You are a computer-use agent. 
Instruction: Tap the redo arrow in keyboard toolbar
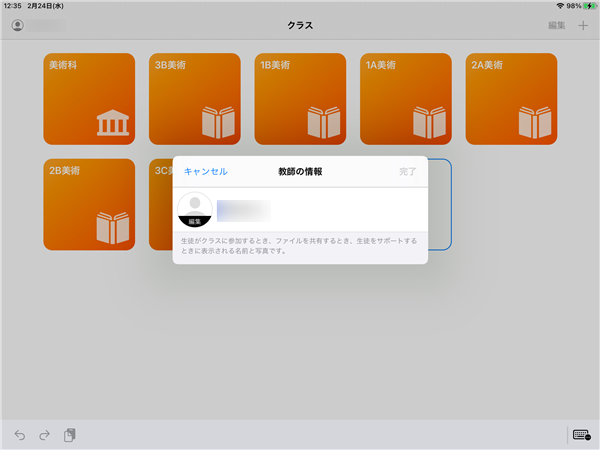click(x=45, y=435)
